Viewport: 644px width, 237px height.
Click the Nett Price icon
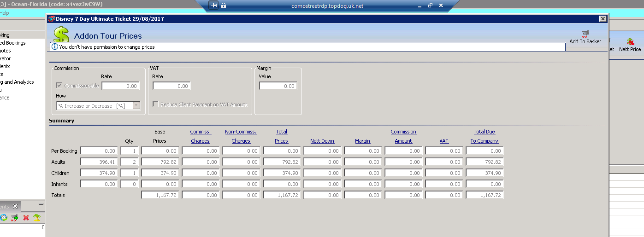coord(630,42)
